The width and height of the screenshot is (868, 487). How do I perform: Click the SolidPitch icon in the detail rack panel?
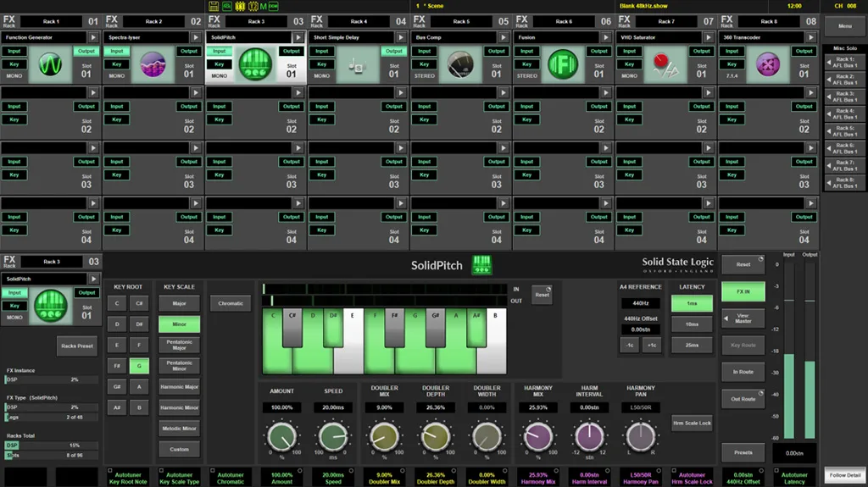[x=51, y=306]
